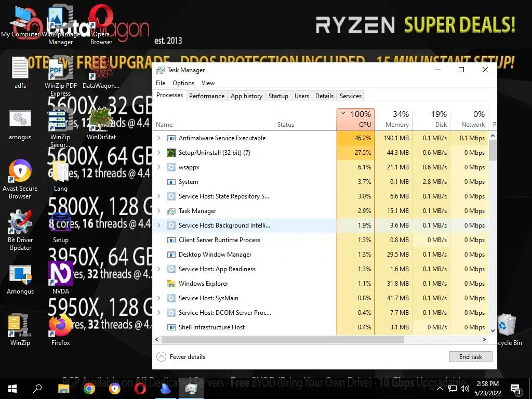Open Opera from the taskbar

pyautogui.click(x=140, y=389)
